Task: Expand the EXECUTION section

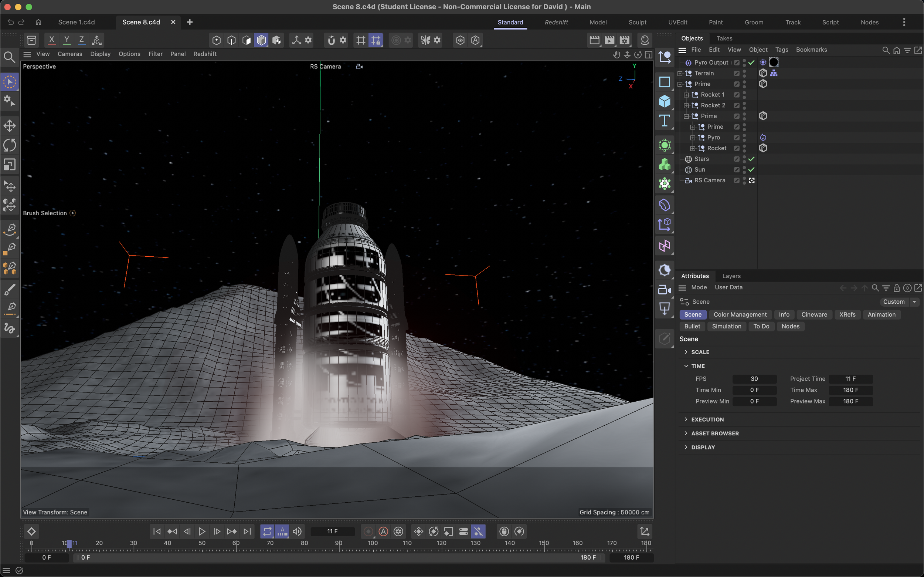Action: 707,419
